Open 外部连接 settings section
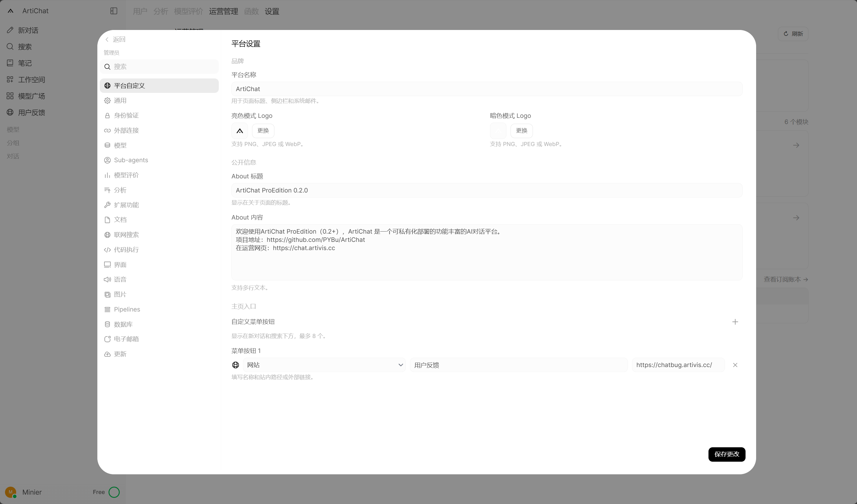857x504 pixels. click(159, 130)
